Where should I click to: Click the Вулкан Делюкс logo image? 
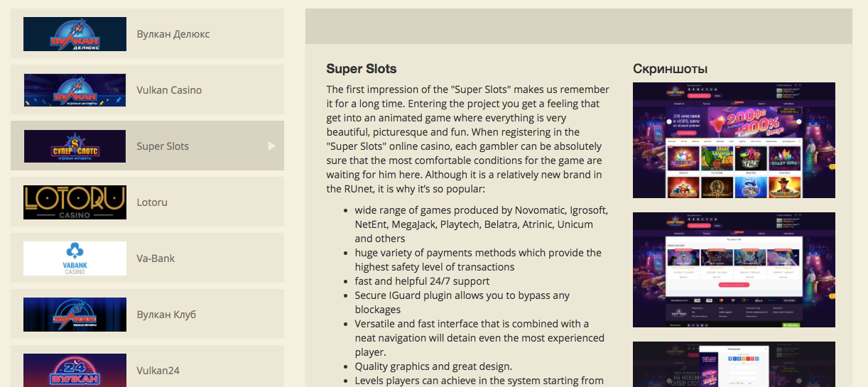click(x=75, y=34)
